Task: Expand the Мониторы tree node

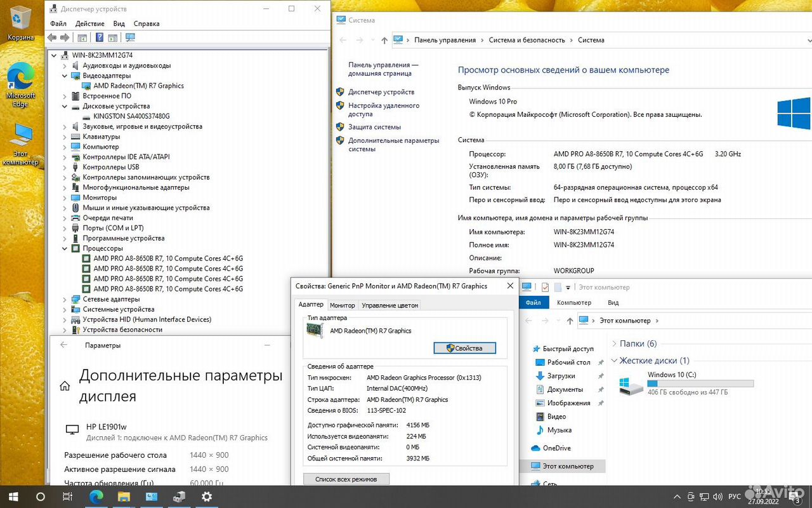Action: coord(65,197)
